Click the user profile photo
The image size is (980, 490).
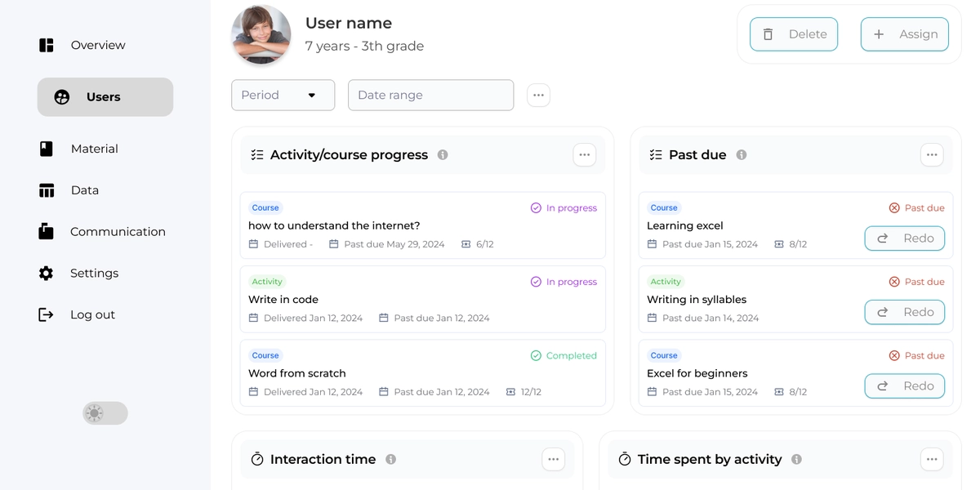pyautogui.click(x=261, y=34)
